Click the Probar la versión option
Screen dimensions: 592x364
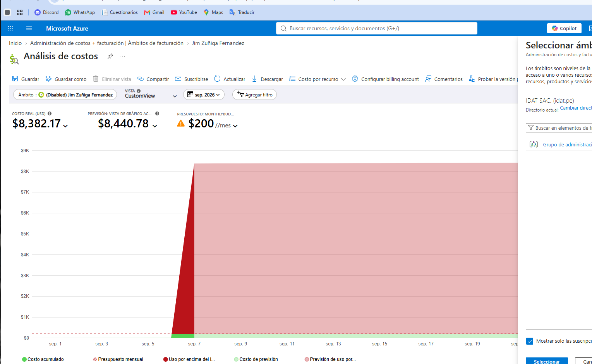pos(493,79)
